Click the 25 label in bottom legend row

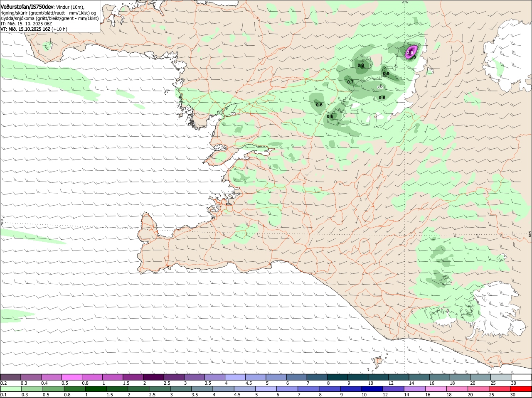(x=492, y=395)
